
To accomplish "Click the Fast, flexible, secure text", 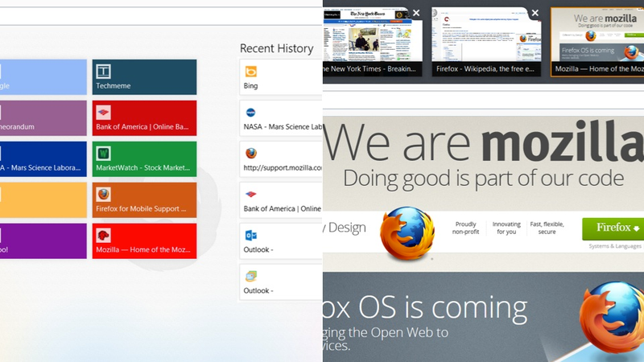I will click(547, 228).
